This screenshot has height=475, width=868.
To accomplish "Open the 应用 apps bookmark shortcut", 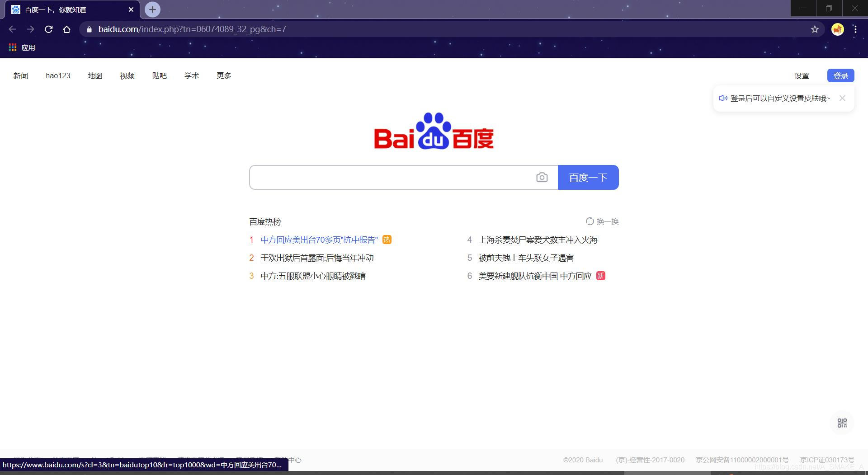I will [22, 47].
